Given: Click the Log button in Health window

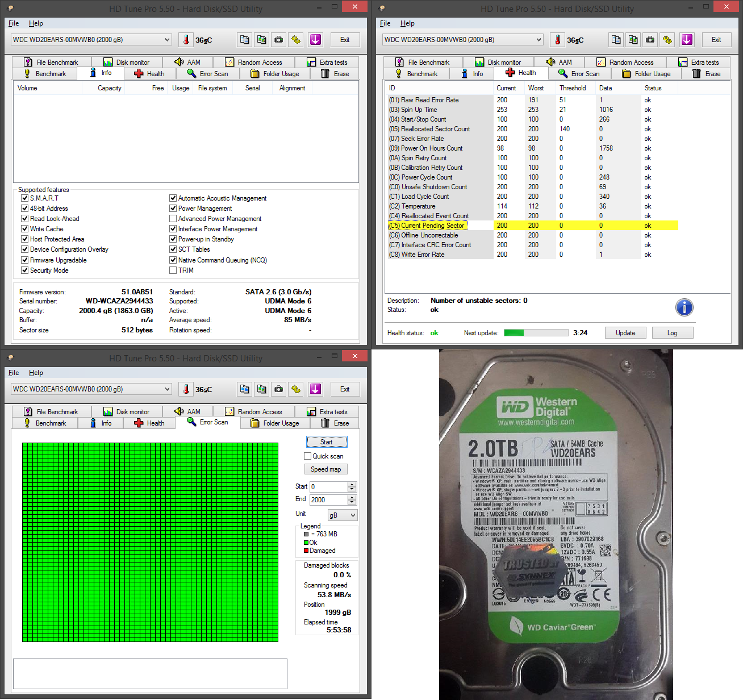Looking at the screenshot, I should [673, 333].
